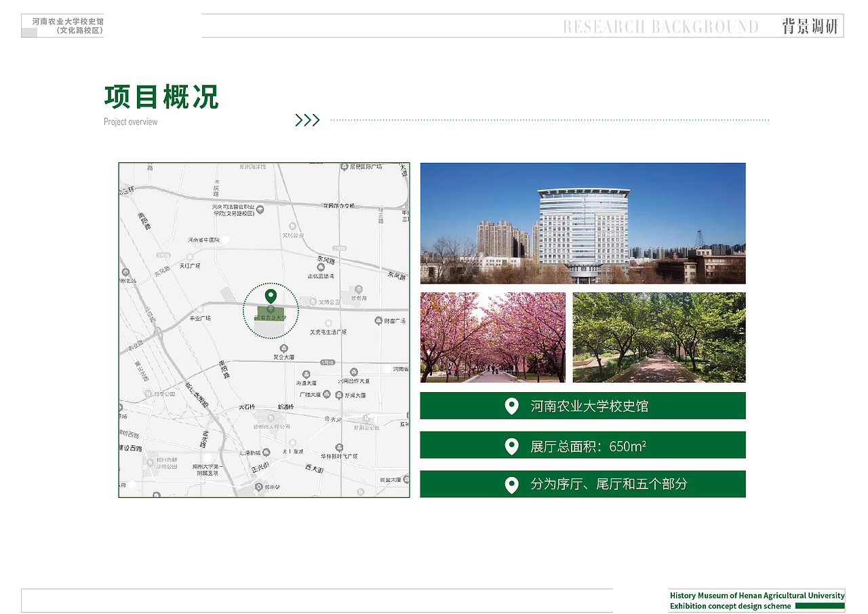Viewport: 868px width, 614px height.
Task: Select the gray logo square in the top-left corner
Action: [28, 32]
